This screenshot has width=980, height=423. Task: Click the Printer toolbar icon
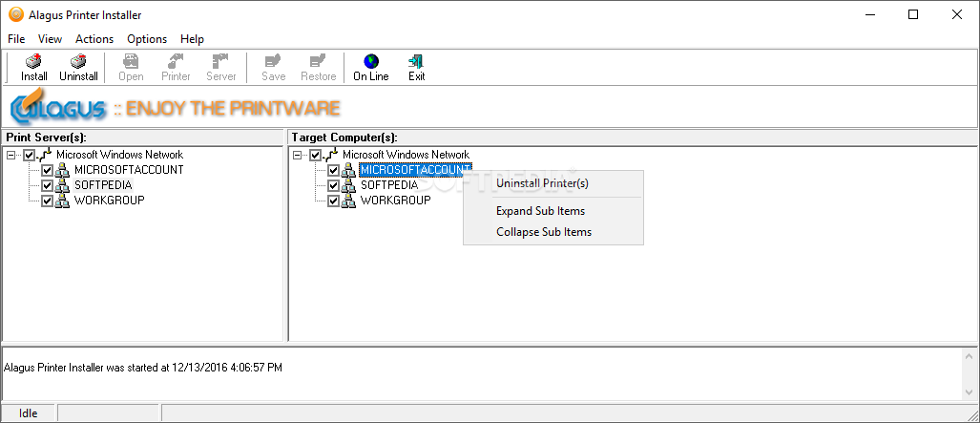click(x=176, y=62)
